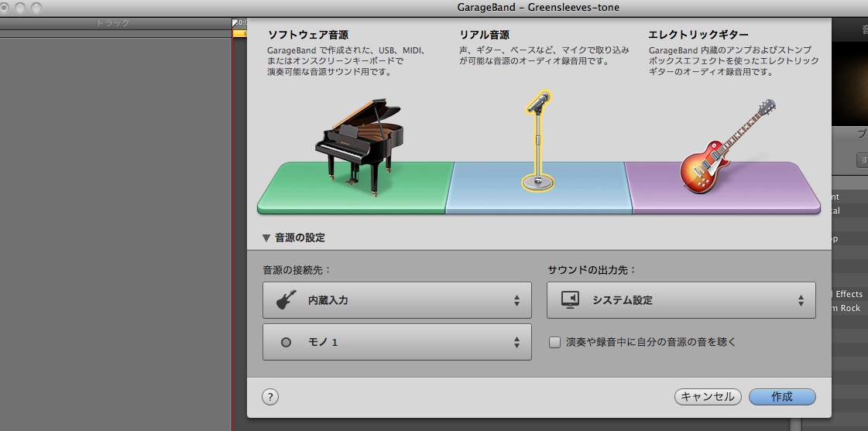Click the playhead marker at the timeline start

[236, 24]
